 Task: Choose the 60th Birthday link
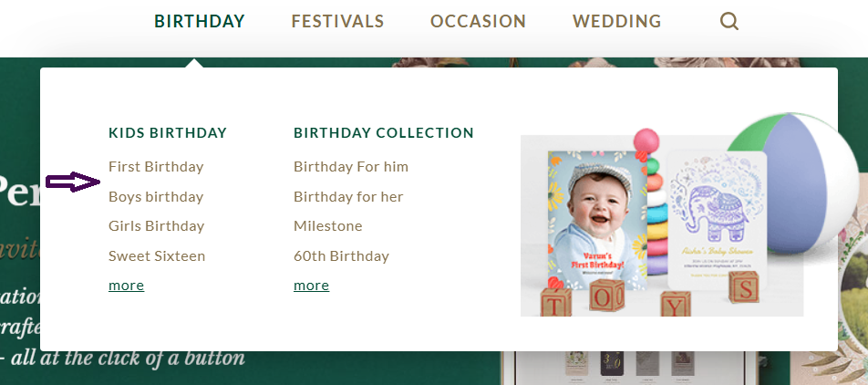341,256
